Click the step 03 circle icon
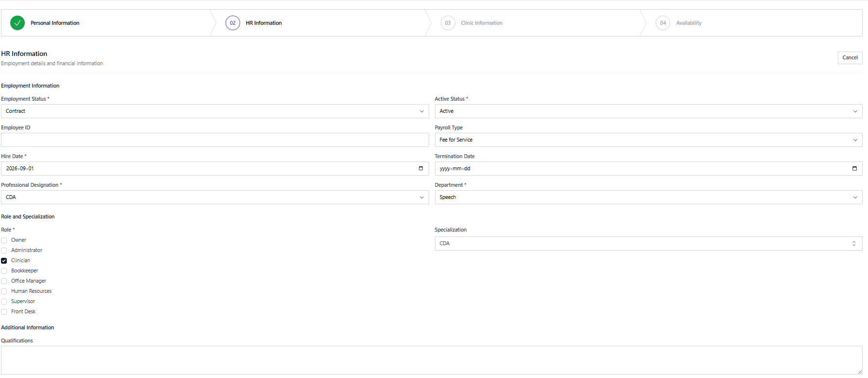Screen dimensions: 868x378 pos(448,23)
